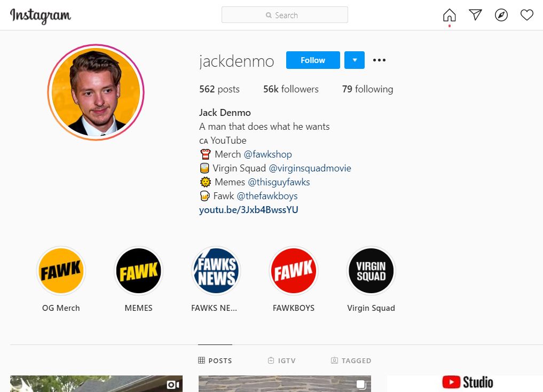The width and height of the screenshot is (543, 392).
Task: Click the whisky glass emoji beside Virgin Squad
Action: coord(204,168)
